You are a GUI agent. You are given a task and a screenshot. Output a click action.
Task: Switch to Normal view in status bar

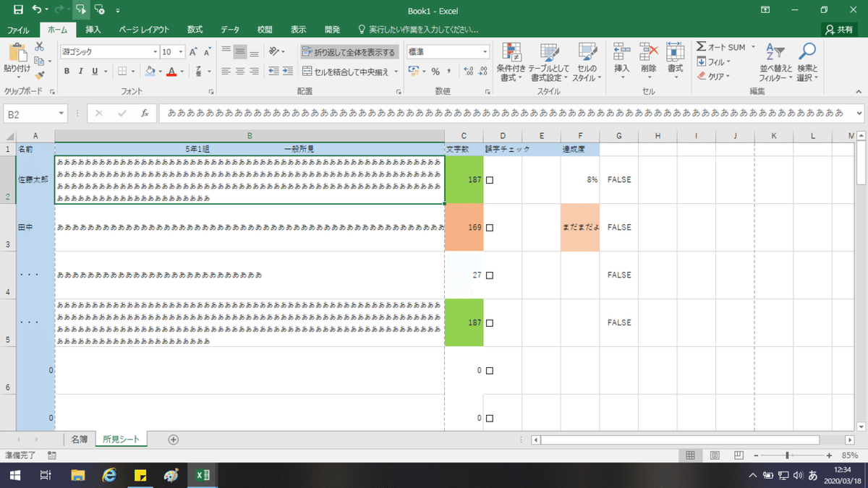tap(690, 455)
